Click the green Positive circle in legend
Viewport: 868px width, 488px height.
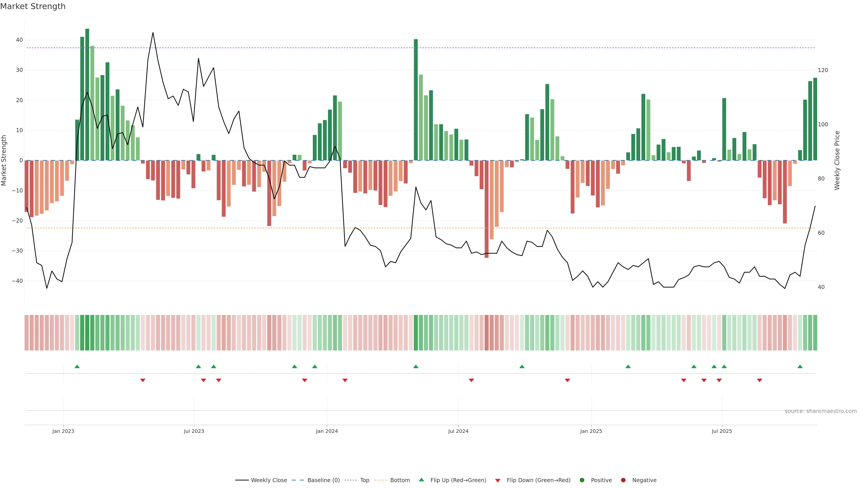click(582, 480)
